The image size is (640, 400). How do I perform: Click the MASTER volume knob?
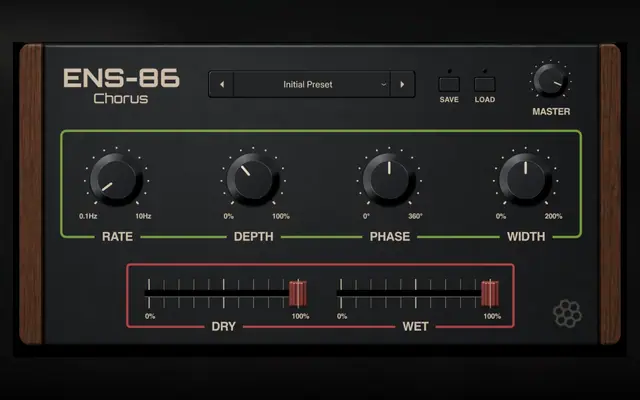551,80
